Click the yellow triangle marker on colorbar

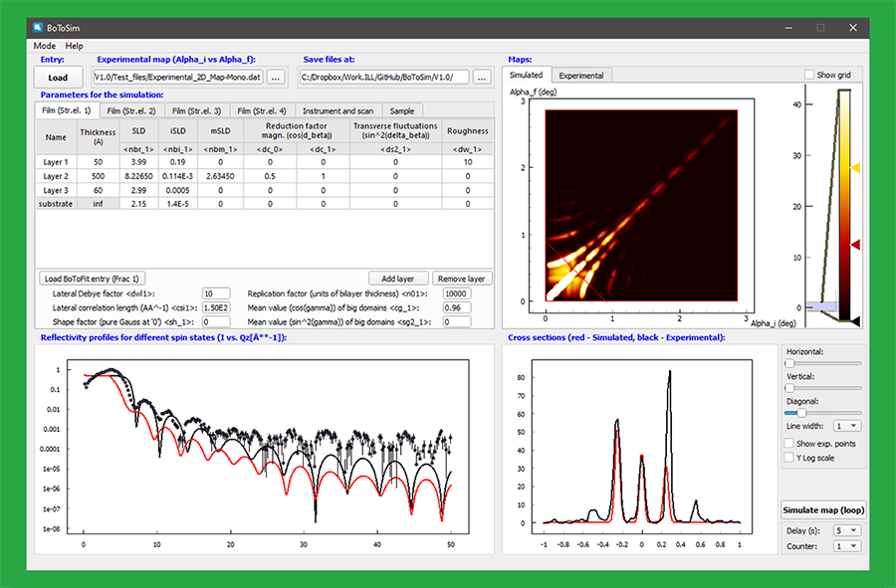[x=855, y=168]
